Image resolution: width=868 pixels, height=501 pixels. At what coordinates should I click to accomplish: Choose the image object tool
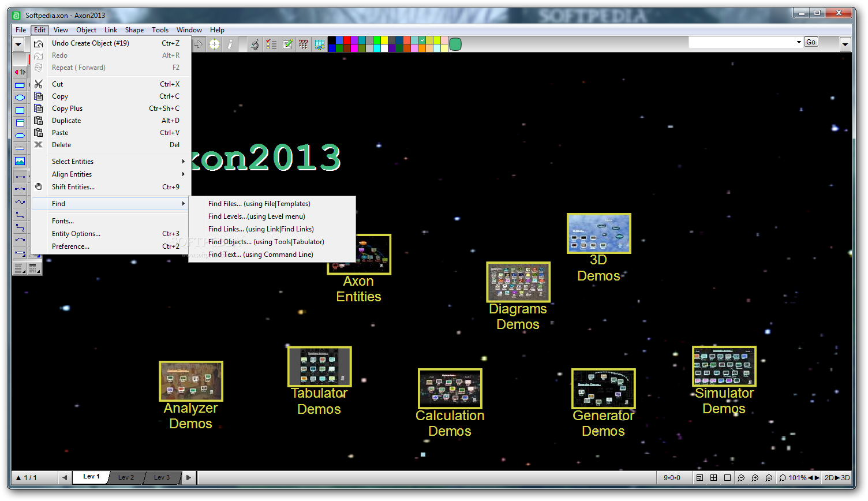[x=20, y=161]
